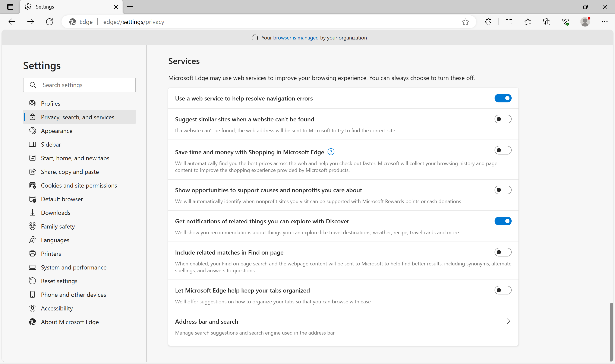This screenshot has width=615, height=364.
Task: Open Settings and more ellipsis menu
Action: click(605, 22)
